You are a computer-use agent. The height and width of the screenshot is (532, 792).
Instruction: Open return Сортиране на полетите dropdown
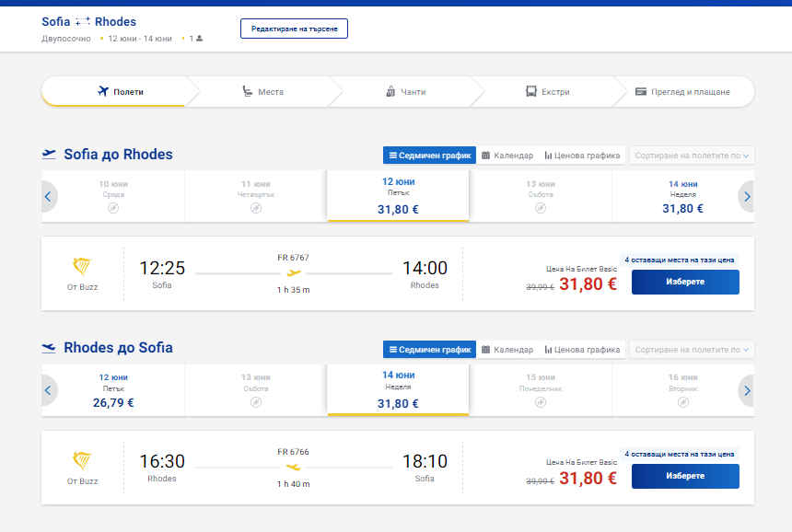692,349
